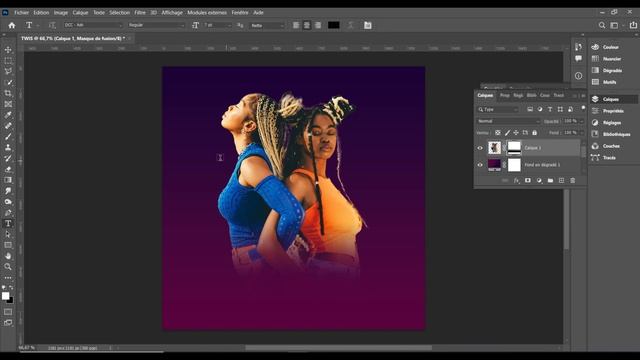This screenshot has height=360, width=640.
Task: Toggle adjustment layer filter in Calques panel
Action: [540, 109]
